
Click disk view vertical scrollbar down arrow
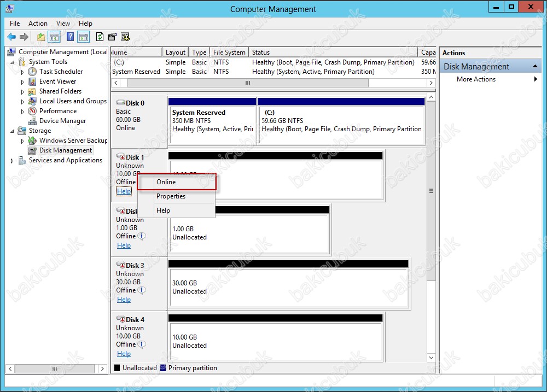[x=431, y=358]
